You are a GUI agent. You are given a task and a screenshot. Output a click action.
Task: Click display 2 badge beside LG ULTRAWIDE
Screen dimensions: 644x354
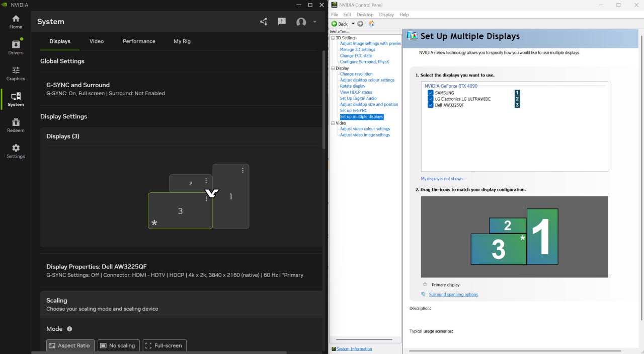click(x=517, y=99)
